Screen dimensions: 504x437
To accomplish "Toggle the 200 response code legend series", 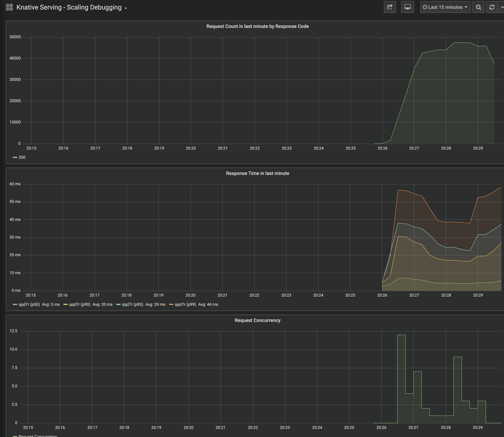I will coord(22,157).
